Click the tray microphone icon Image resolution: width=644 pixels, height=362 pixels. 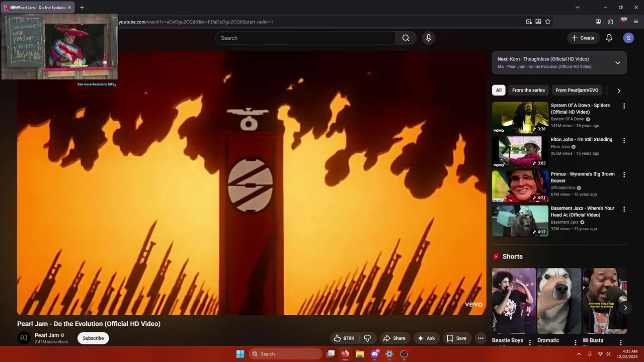(x=590, y=354)
